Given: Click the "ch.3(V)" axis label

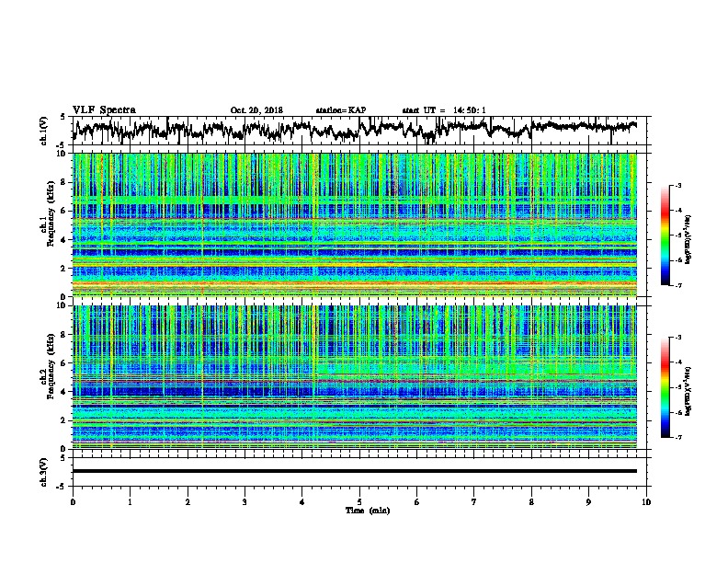Looking at the screenshot, I should (44, 473).
